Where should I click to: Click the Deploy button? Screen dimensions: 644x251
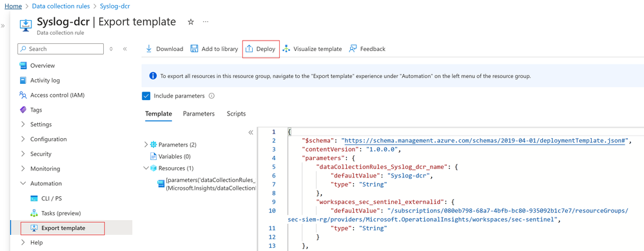pos(261,49)
